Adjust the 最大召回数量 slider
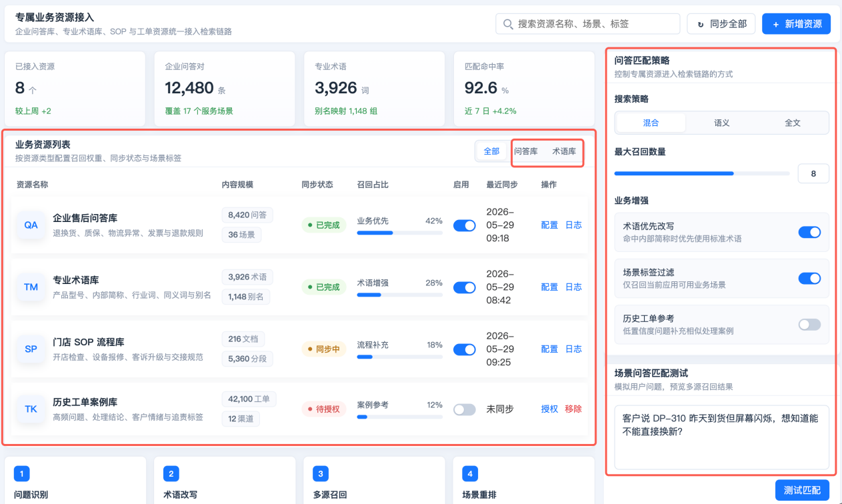 pos(702,173)
